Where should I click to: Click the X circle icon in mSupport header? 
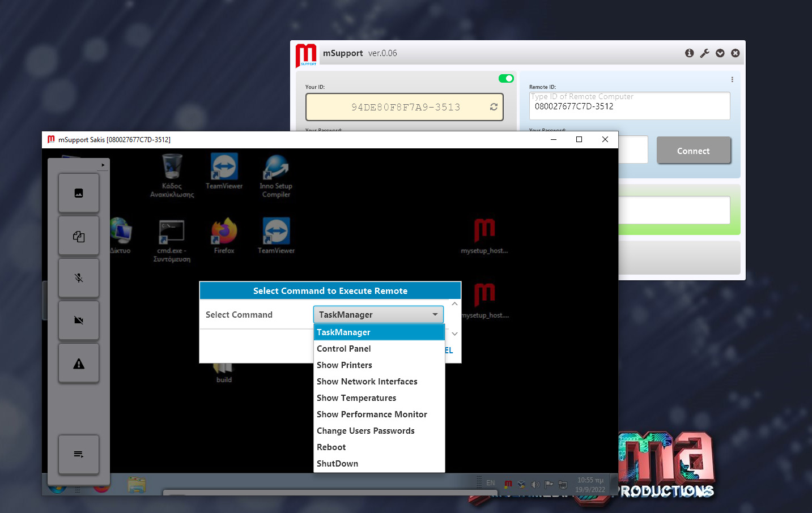(736, 53)
